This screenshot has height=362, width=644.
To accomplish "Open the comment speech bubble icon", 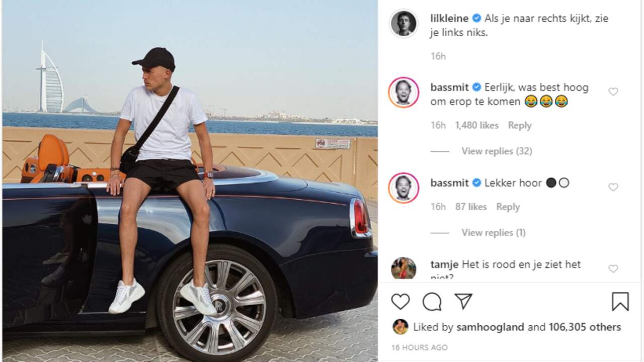I will click(x=432, y=302).
